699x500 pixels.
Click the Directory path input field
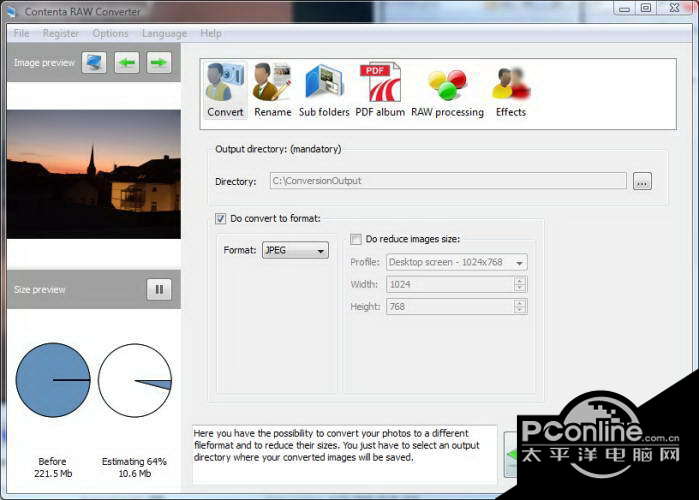click(448, 181)
